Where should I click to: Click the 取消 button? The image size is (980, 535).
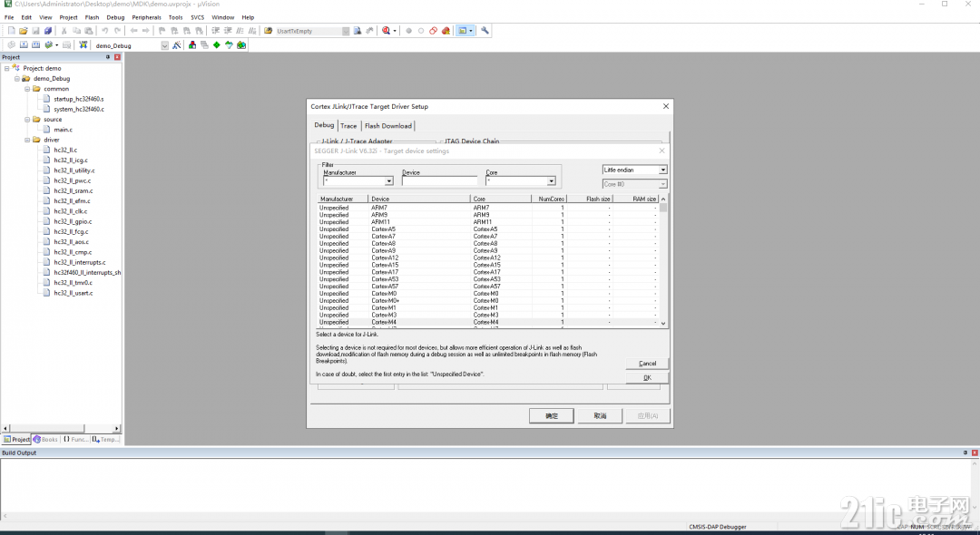(x=600, y=416)
